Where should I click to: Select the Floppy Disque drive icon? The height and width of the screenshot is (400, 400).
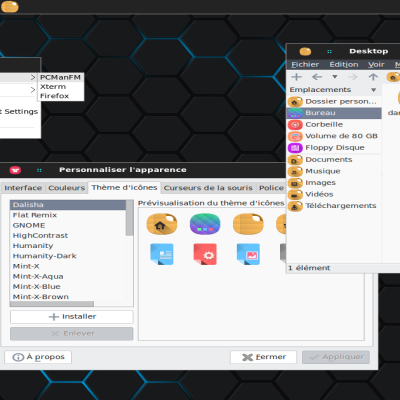click(x=295, y=148)
